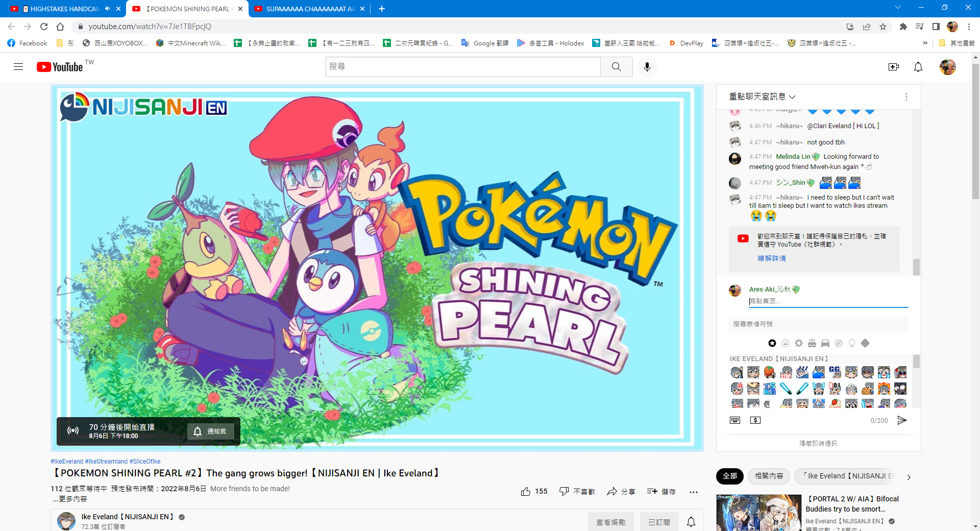
Task: Open the YouTube hamburger guide menu
Action: coord(18,67)
